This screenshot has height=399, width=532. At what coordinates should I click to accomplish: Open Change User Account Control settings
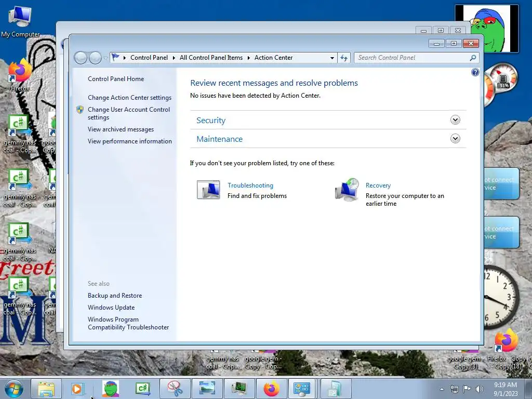click(129, 113)
